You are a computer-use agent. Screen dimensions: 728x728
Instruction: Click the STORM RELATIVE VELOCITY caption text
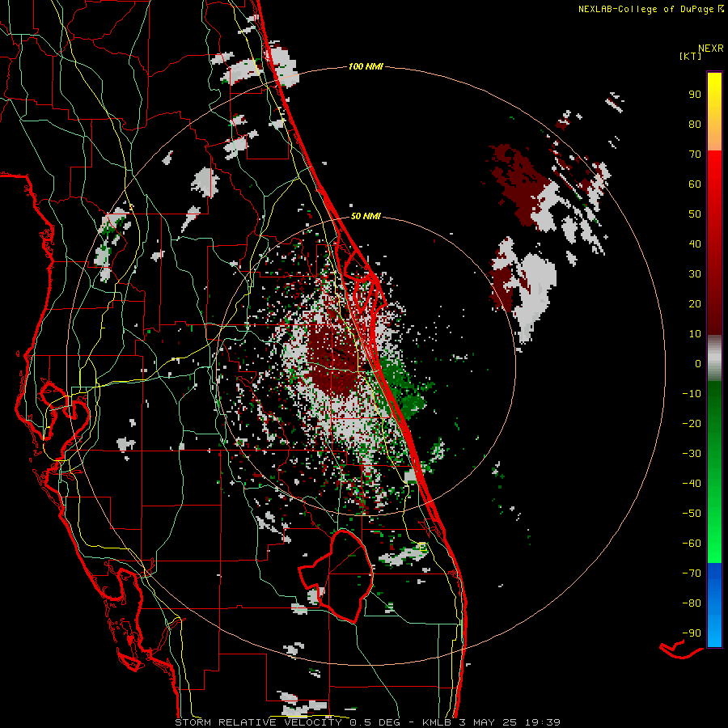coord(259,722)
